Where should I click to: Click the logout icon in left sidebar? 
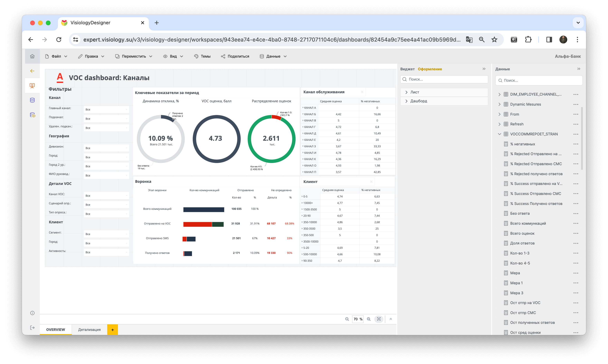[x=32, y=327]
